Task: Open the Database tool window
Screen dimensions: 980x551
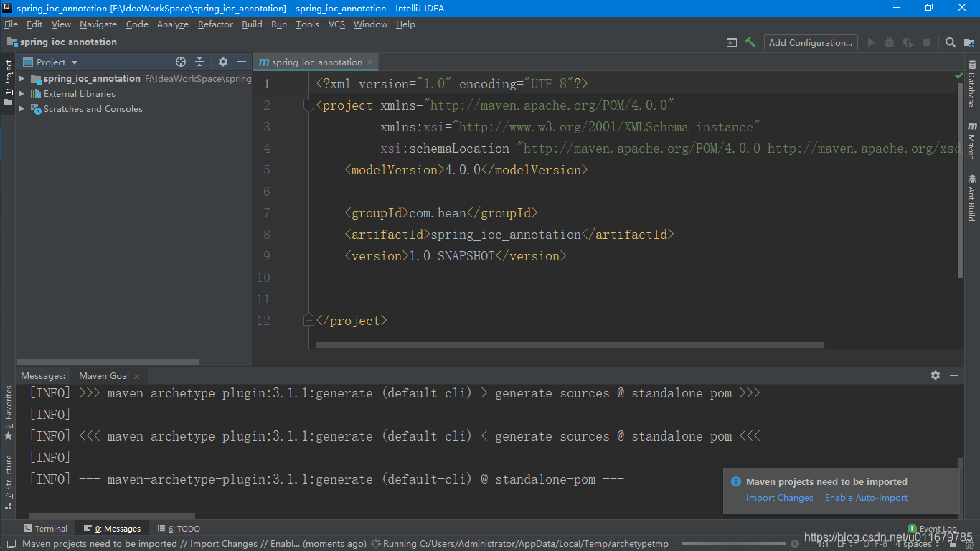Action: tap(972, 84)
